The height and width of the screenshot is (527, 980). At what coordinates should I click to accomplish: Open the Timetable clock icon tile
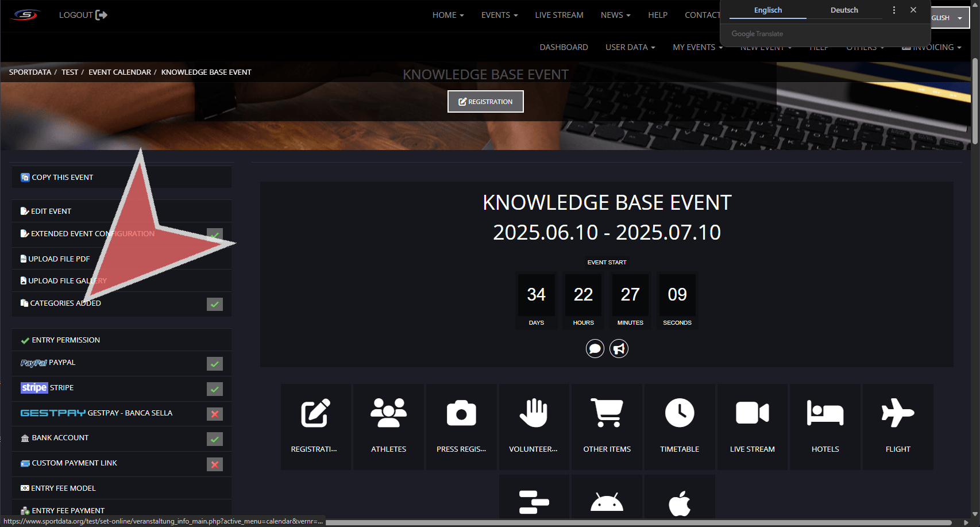[680, 413]
